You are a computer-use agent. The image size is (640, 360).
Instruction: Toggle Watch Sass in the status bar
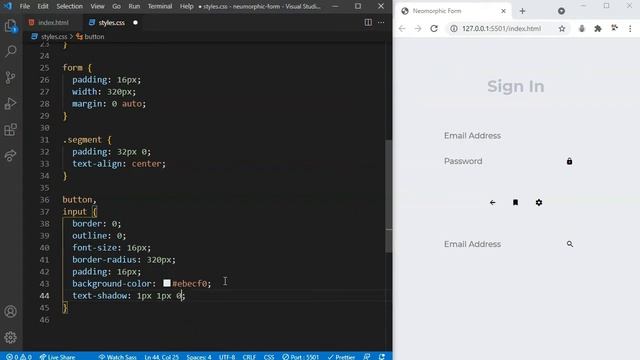click(x=117, y=357)
